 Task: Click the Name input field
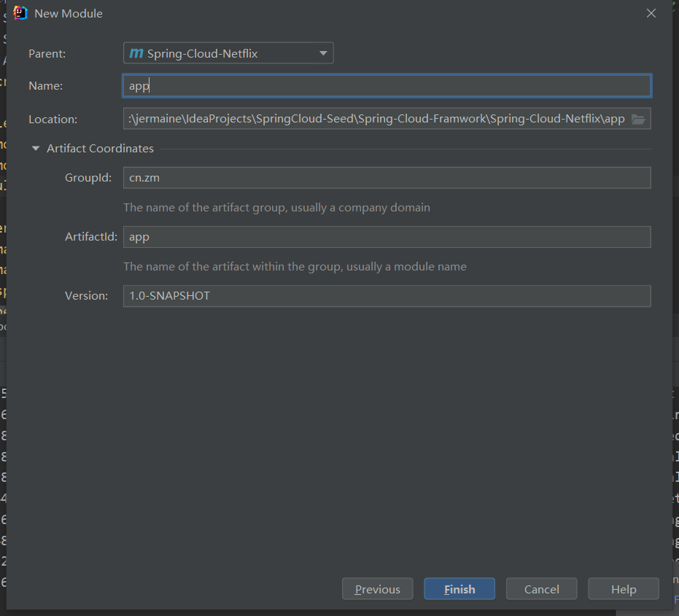pos(387,86)
